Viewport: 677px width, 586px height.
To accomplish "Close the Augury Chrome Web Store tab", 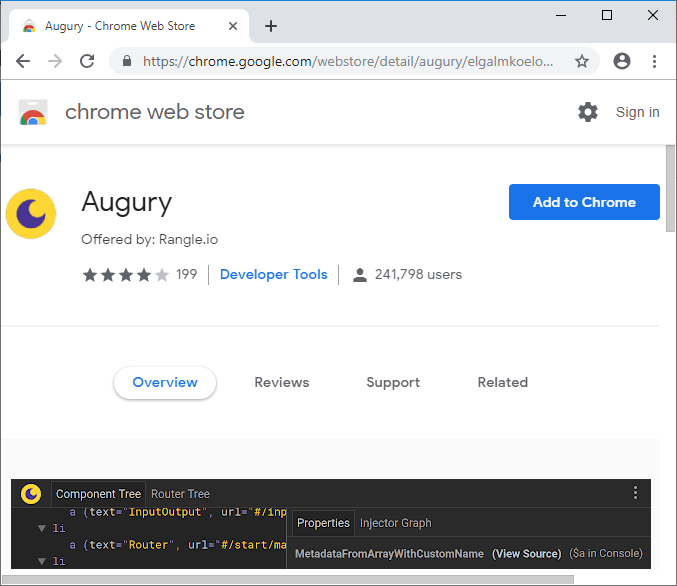I will [233, 26].
